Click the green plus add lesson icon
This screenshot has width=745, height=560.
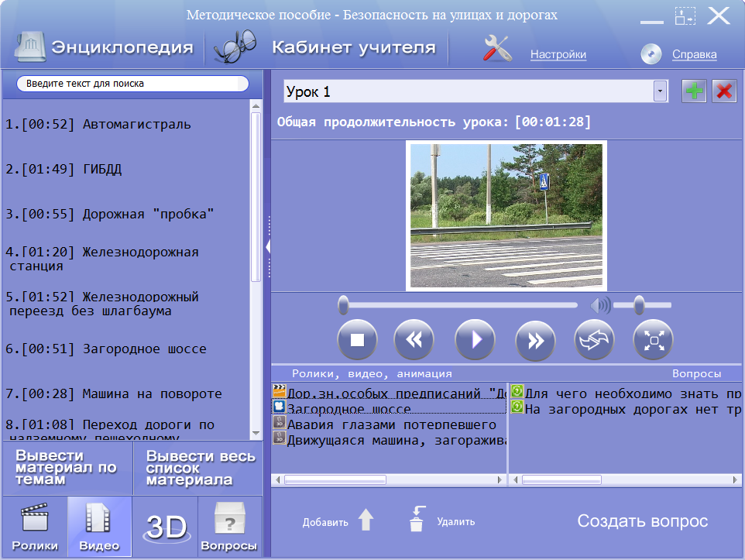694,91
